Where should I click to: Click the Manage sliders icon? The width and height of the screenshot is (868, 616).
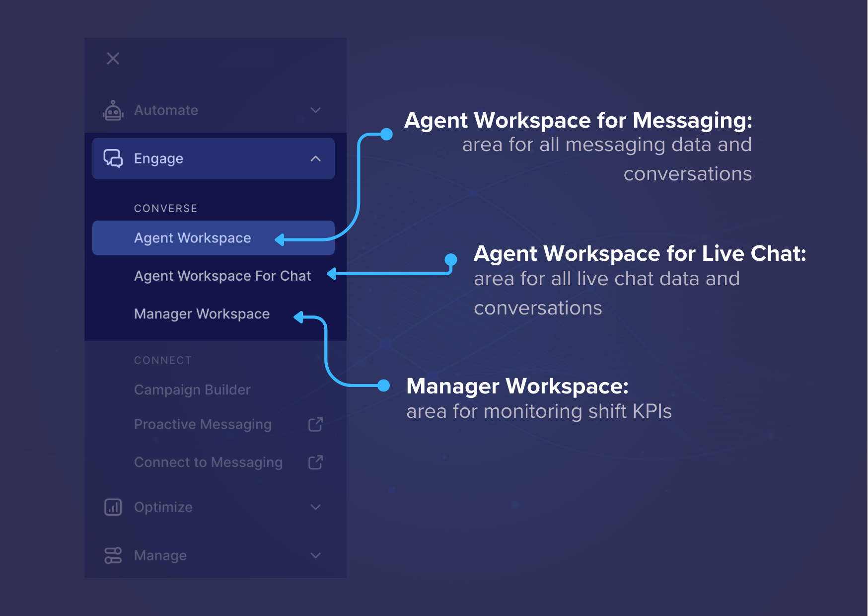point(113,555)
